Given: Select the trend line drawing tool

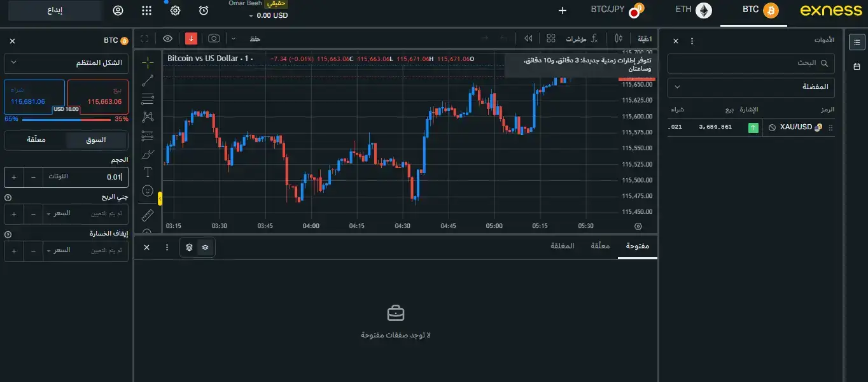Looking at the screenshot, I should 148,80.
